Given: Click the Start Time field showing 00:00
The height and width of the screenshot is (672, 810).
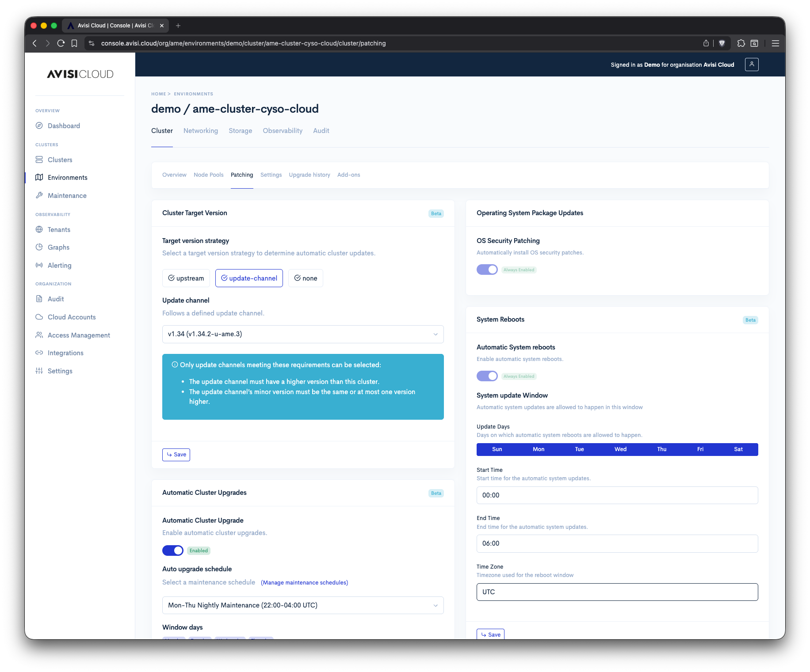Looking at the screenshot, I should tap(617, 495).
